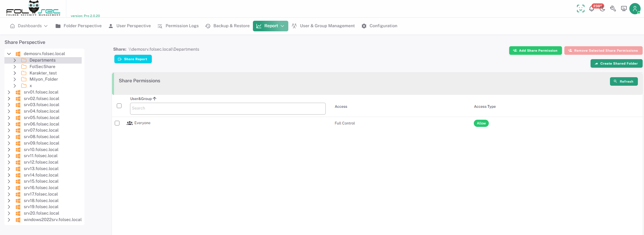
Task: Click Add Share Permission button
Action: pyautogui.click(x=535, y=51)
